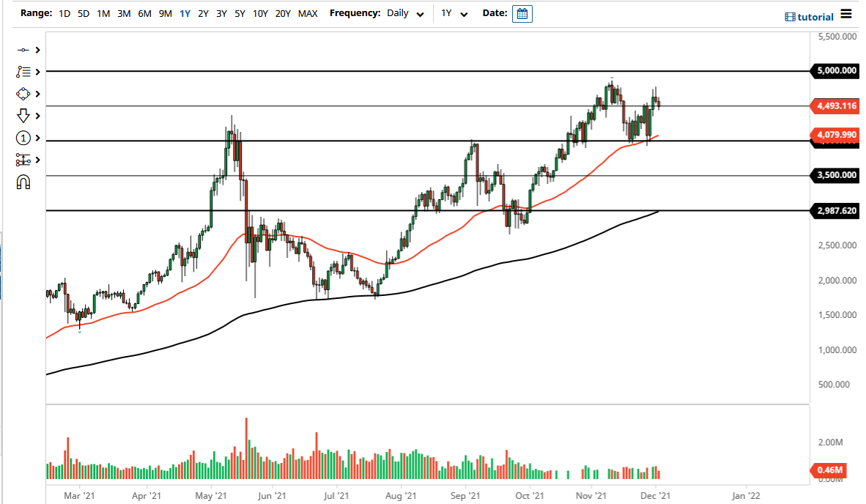
Task: Toggle magnet snap mode
Action: [22, 182]
